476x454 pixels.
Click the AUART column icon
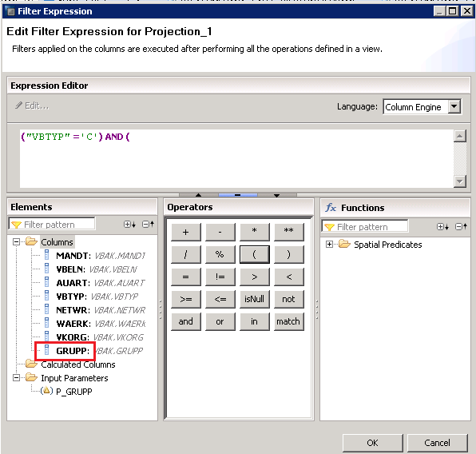coord(47,282)
